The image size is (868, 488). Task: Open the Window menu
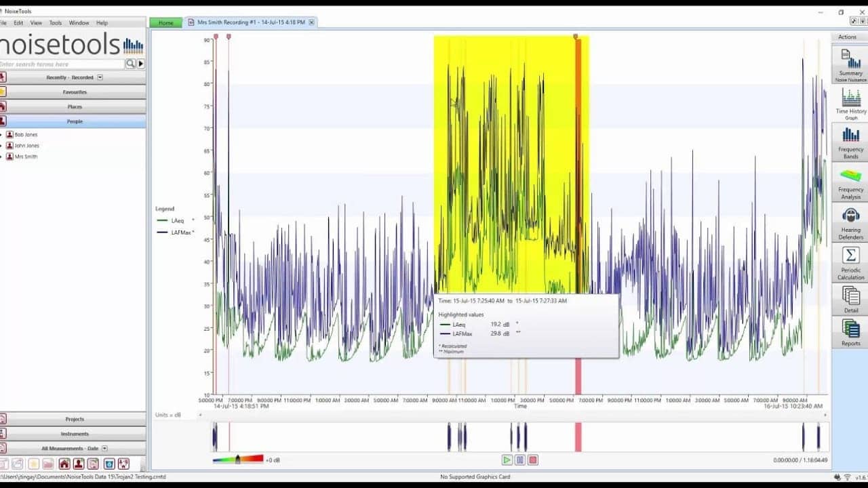[x=79, y=22]
